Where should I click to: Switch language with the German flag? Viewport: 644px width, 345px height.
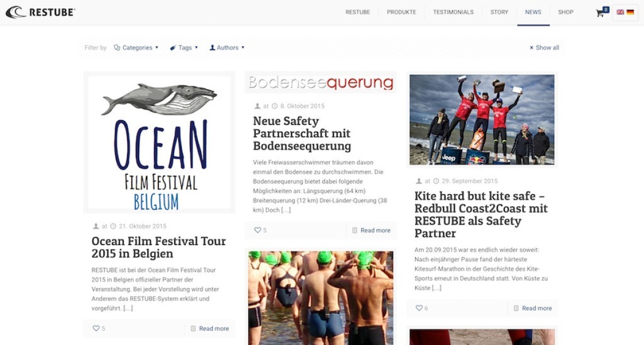[x=630, y=13]
